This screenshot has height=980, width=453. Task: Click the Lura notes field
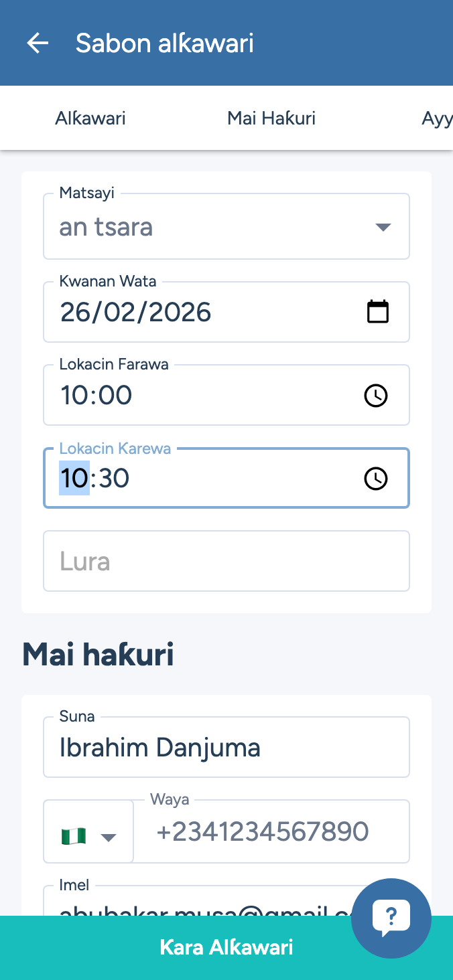click(x=226, y=561)
